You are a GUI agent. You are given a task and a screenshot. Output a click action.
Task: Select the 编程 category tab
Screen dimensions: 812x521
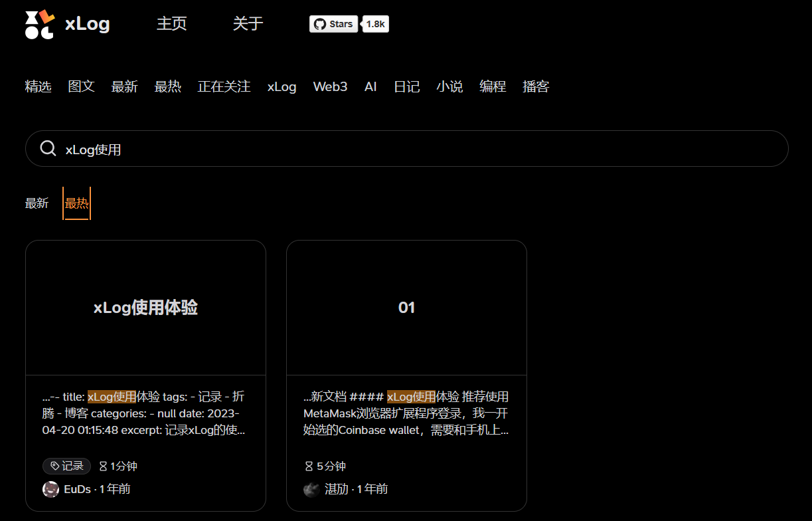click(493, 86)
